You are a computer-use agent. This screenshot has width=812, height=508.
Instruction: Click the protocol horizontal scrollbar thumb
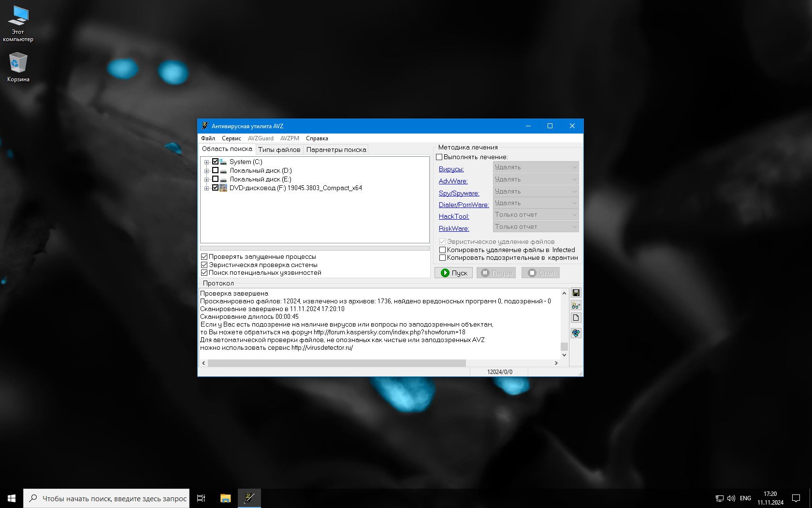click(x=336, y=363)
